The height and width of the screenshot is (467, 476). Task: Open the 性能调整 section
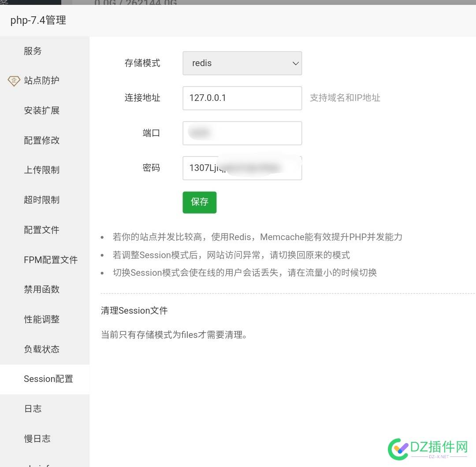[41, 319]
